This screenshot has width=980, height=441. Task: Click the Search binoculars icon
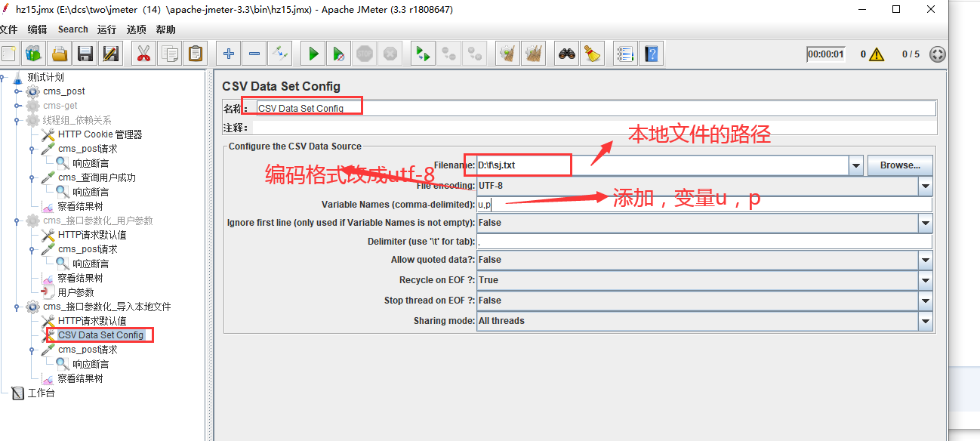tap(567, 54)
